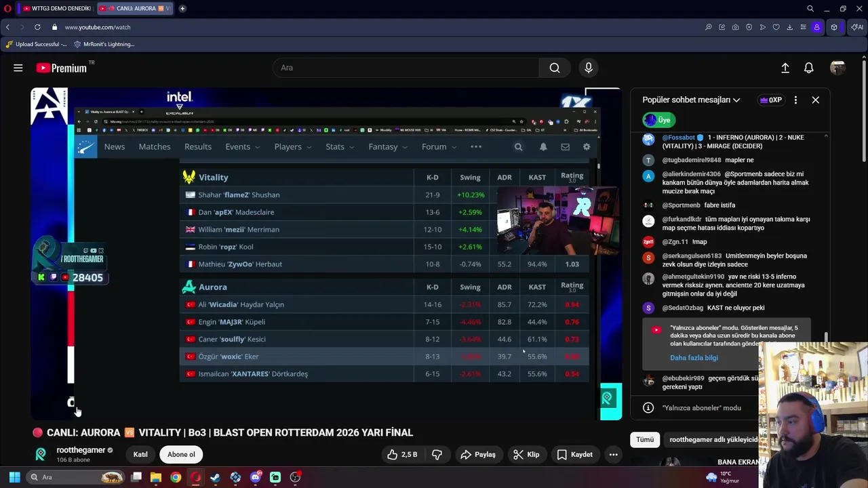This screenshot has width=868, height=488.
Task: Click the Windows Start button
Action: 14,477
